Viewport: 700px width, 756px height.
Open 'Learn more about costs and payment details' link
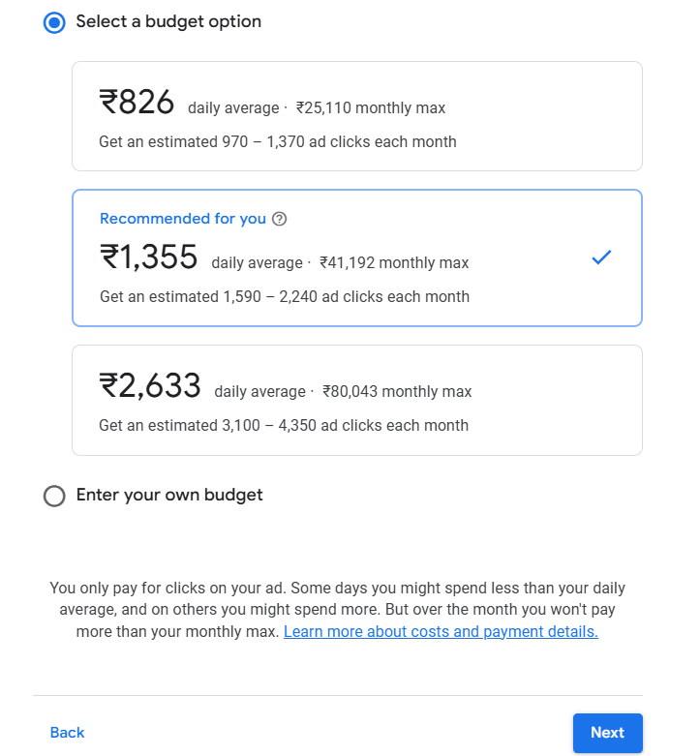point(441,632)
